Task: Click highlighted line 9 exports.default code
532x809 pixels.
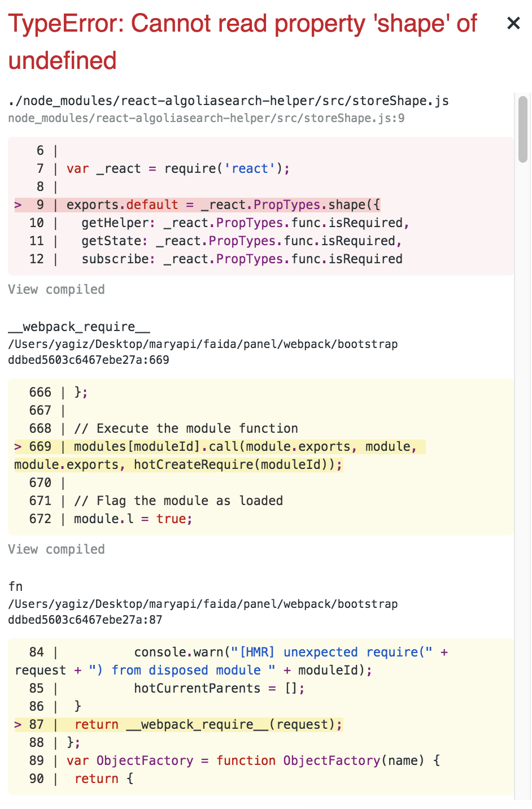Action: point(224,205)
